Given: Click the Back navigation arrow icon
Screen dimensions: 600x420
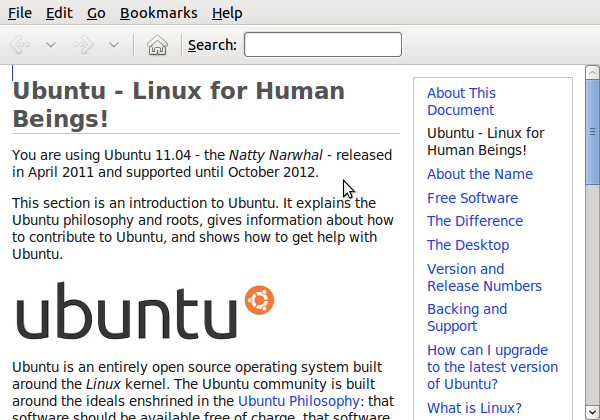Looking at the screenshot, I should (x=20, y=45).
